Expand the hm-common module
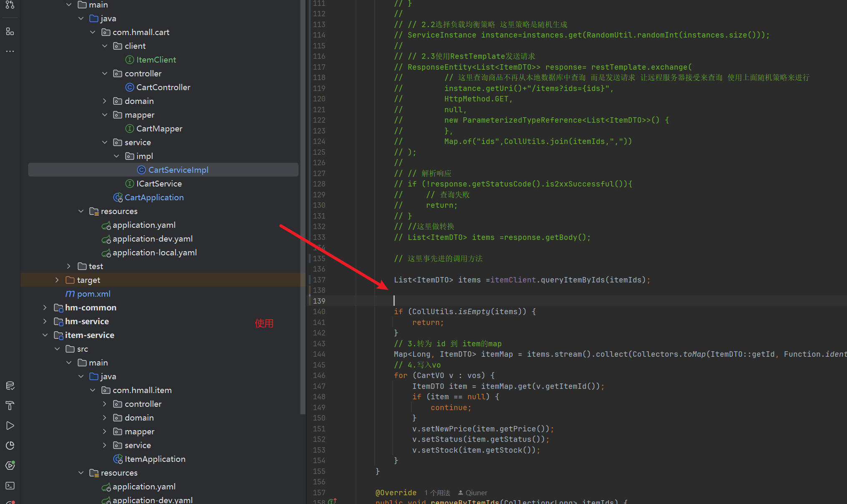847x504 pixels. (45, 307)
